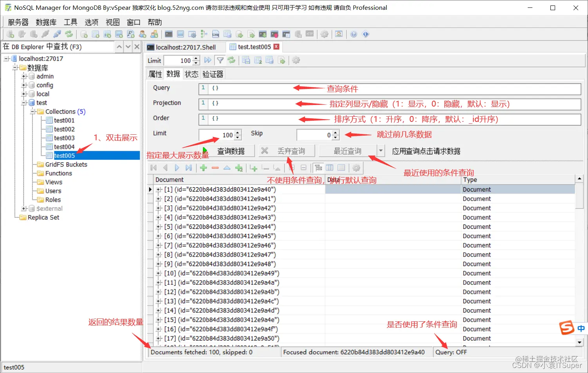Image resolution: width=588 pixels, height=373 pixels.
Task: Collapse the localhost:27017 server node
Action: click(7, 59)
